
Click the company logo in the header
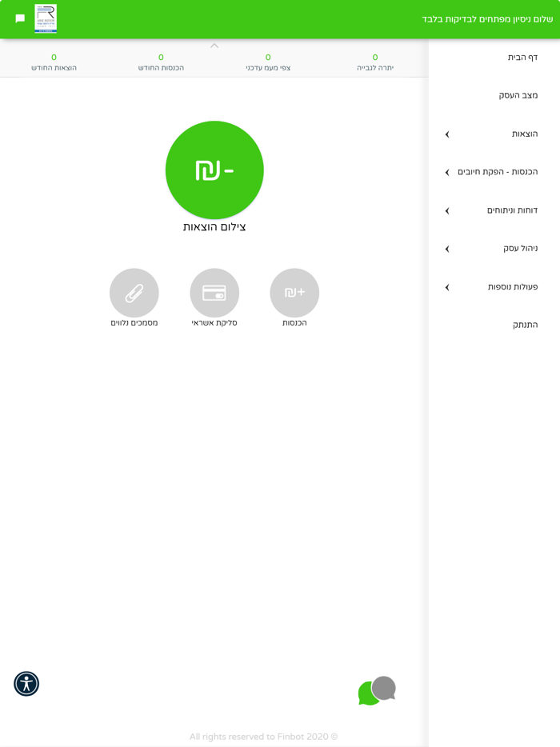[46, 18]
